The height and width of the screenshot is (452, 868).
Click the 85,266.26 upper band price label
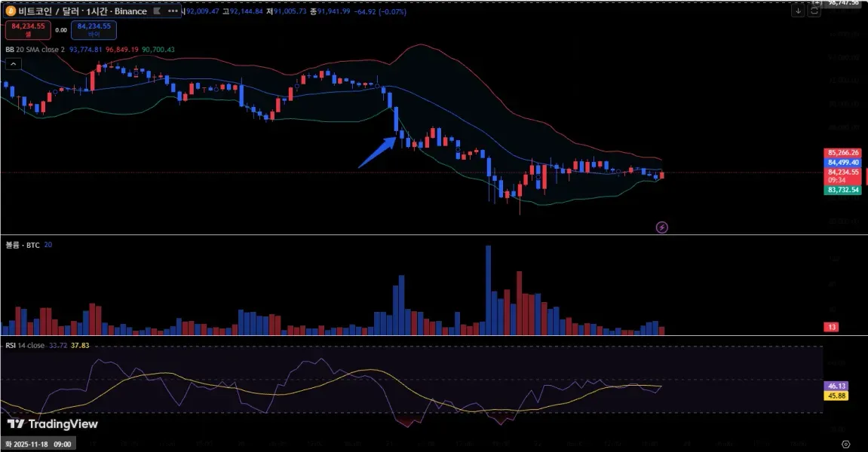843,153
